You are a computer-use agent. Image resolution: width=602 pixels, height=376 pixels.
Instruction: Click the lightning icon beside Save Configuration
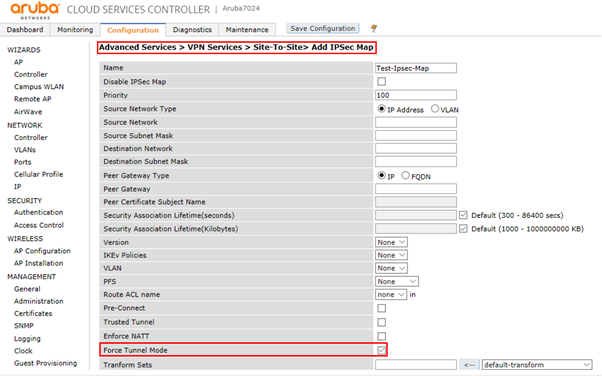[374, 28]
